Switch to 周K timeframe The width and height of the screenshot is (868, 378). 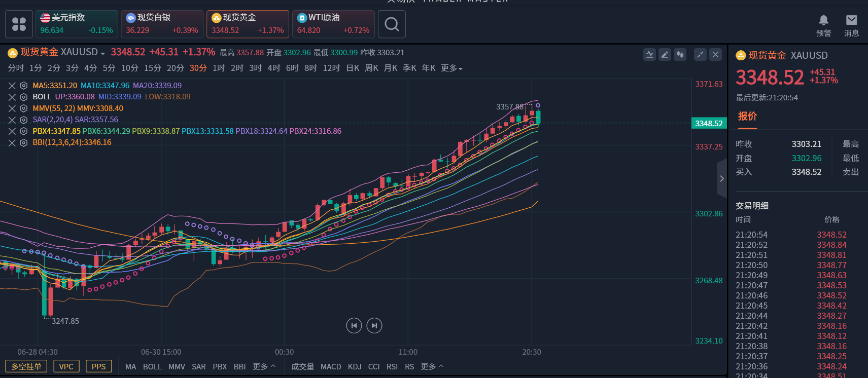coord(371,68)
